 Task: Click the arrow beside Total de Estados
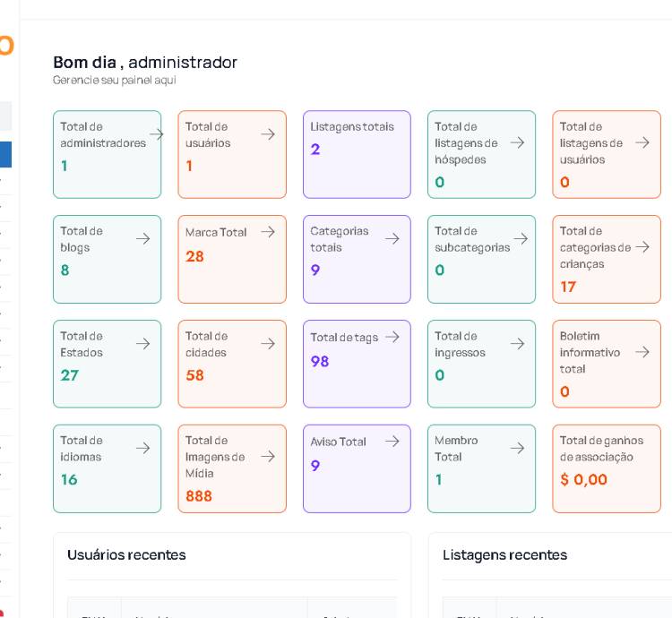[x=142, y=344]
